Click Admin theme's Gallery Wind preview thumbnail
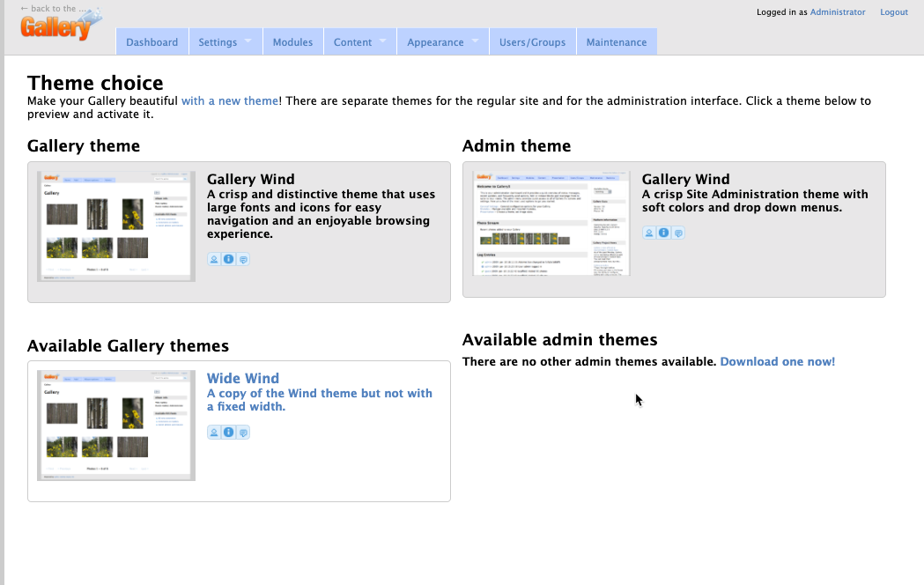The height and width of the screenshot is (585, 924). [551, 224]
